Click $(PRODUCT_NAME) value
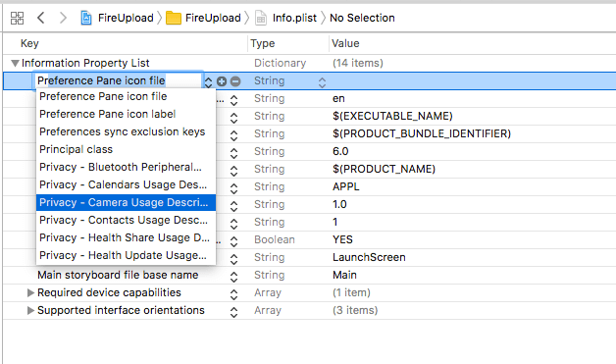Viewport: 616px width, 364px height. tap(384, 169)
